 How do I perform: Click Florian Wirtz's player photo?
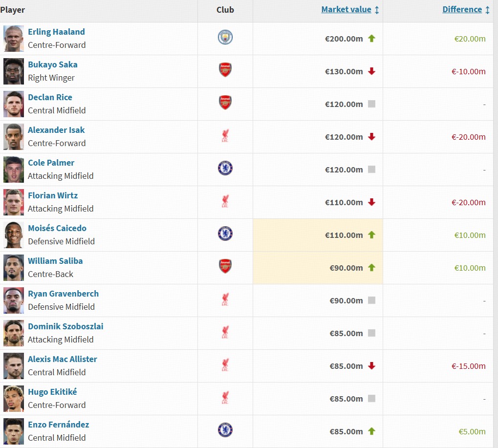pos(14,202)
